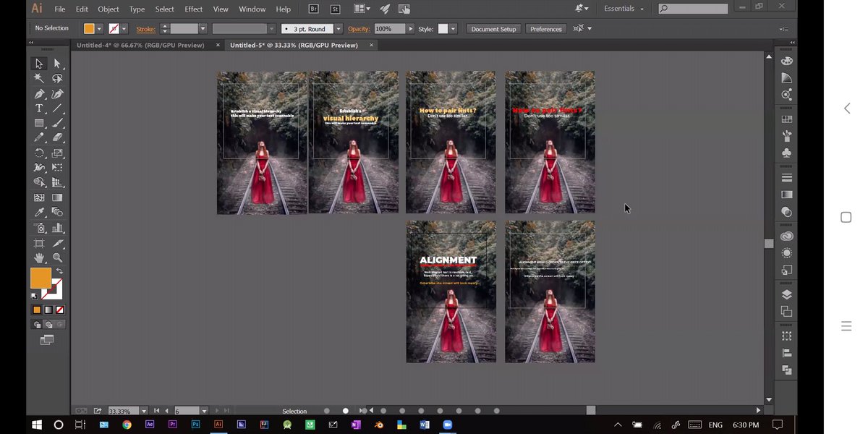Select the Blend tool
Screen dimensions: 868x434
[57, 212]
